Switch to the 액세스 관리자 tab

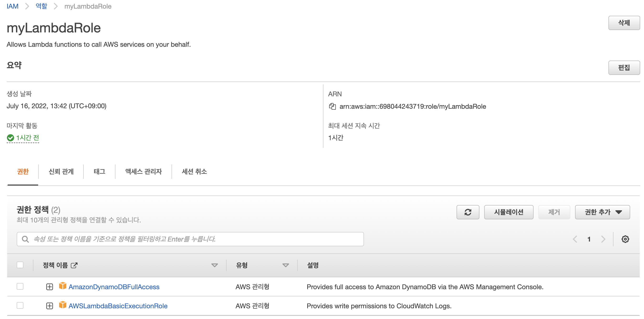(x=144, y=172)
